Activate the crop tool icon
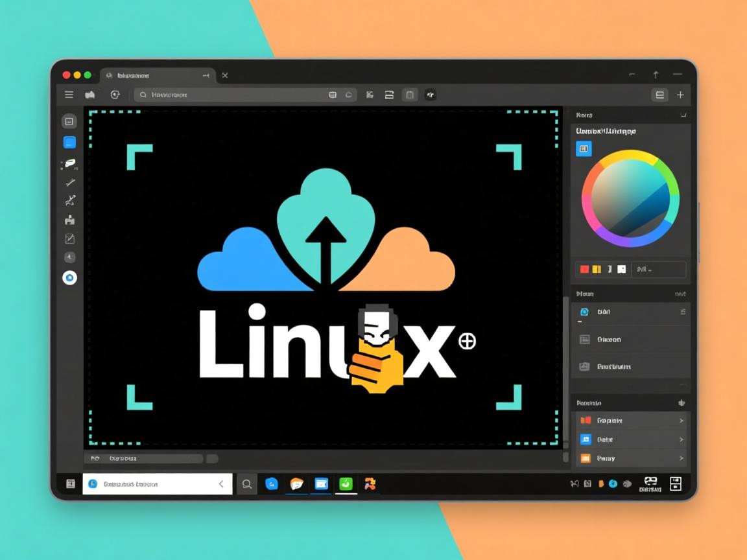This screenshot has width=747, height=560. click(x=69, y=239)
